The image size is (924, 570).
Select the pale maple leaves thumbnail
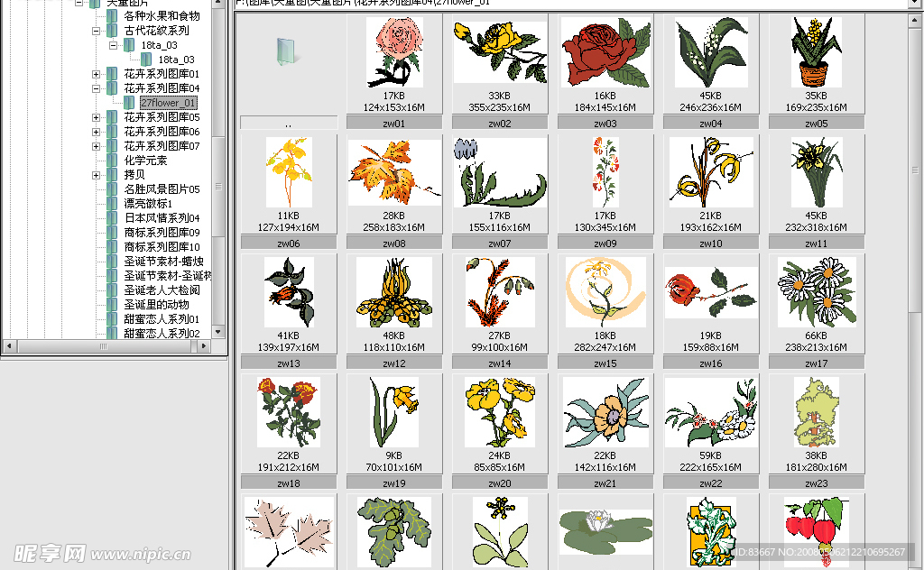pyautogui.click(x=289, y=532)
